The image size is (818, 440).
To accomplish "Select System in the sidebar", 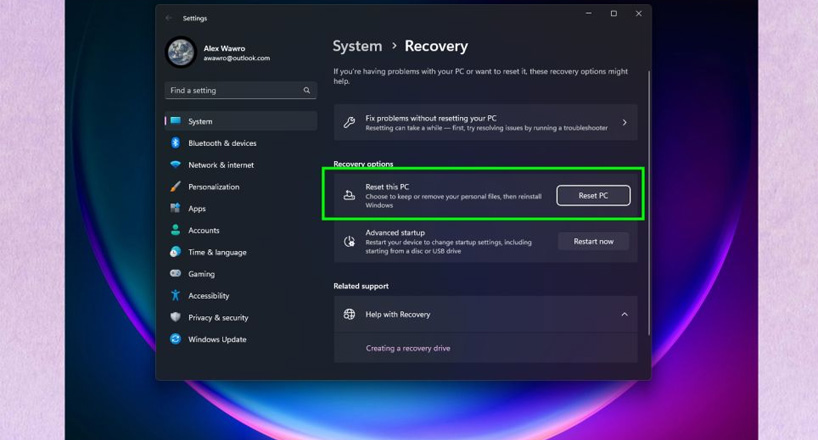I will point(240,121).
